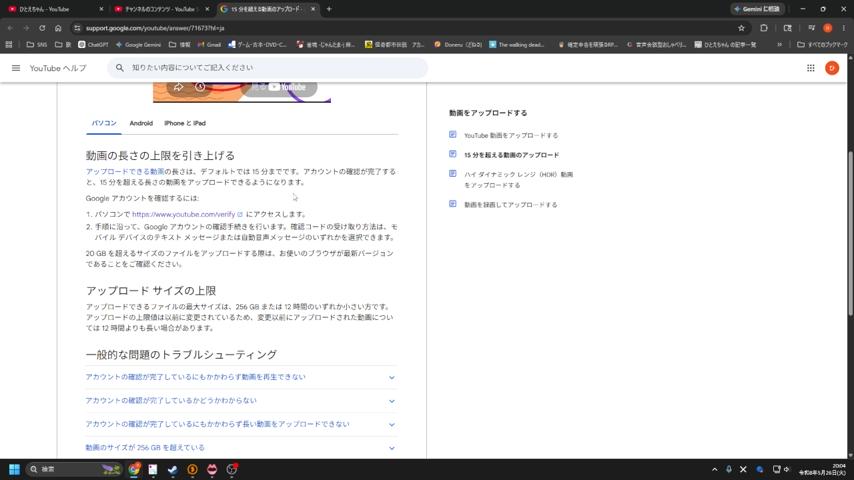Switch to the ひとえちゃん - YouTube browser tab
Image resolution: width=854 pixels, height=480 pixels.
click(53, 9)
